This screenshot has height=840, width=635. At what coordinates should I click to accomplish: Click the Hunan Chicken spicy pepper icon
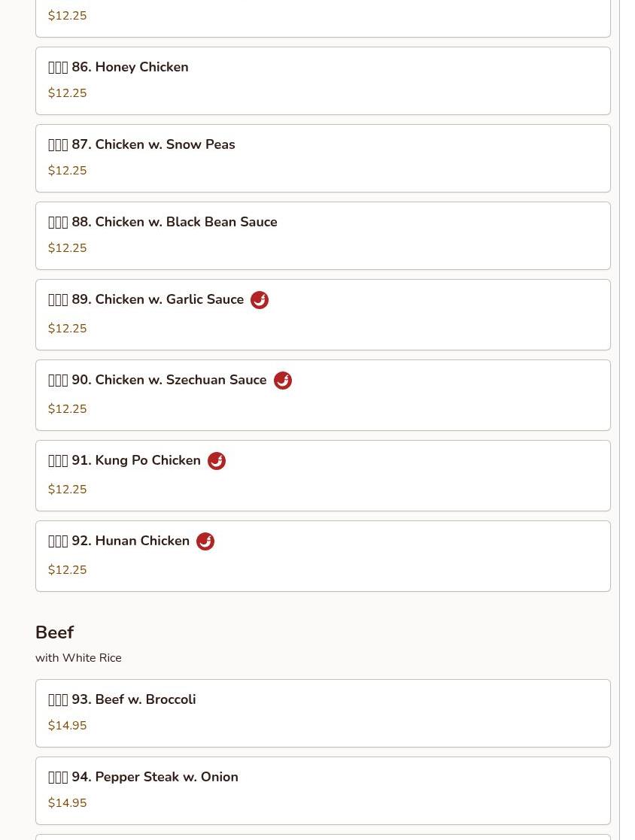tap(205, 541)
